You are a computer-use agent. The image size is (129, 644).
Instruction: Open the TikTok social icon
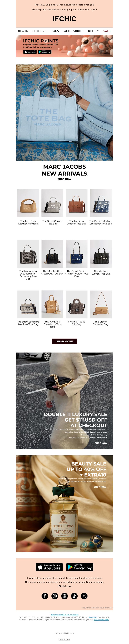tap(74, 596)
